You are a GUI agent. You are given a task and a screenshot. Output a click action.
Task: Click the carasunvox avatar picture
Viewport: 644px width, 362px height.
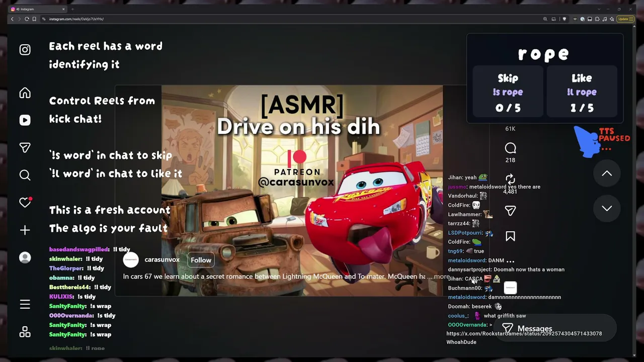point(131,260)
